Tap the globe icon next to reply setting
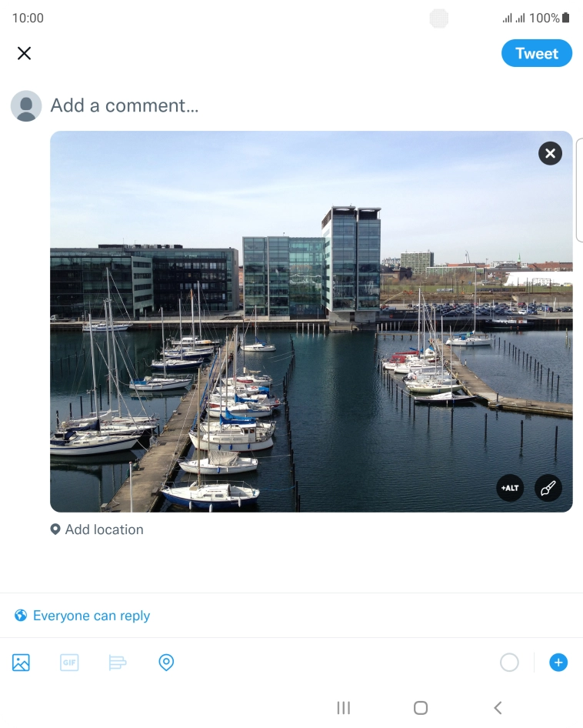Viewport: 583px width, 728px height. pos(21,615)
